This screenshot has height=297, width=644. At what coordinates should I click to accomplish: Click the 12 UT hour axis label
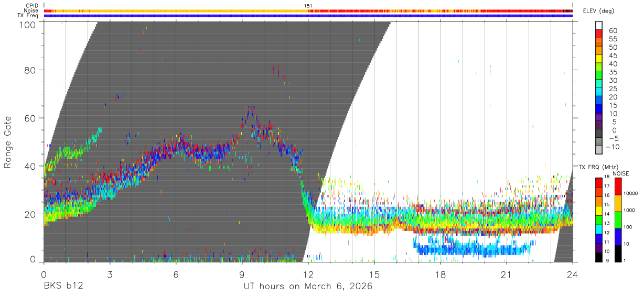point(308,275)
